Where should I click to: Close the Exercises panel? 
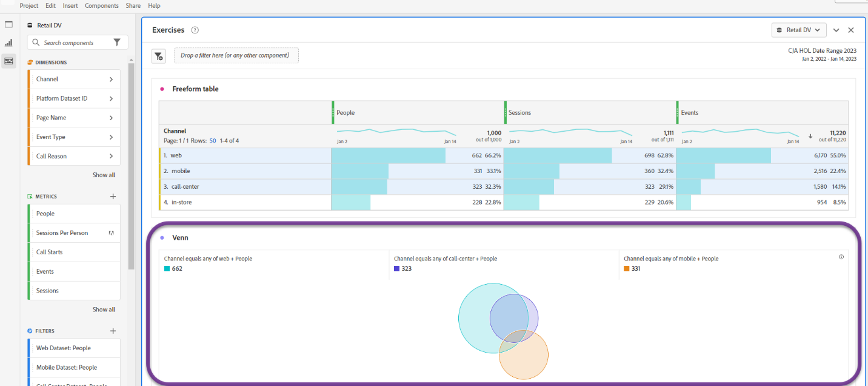(851, 30)
